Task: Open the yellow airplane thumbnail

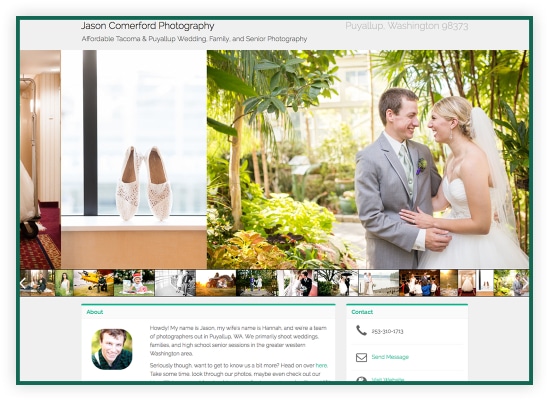Action: 94,283
